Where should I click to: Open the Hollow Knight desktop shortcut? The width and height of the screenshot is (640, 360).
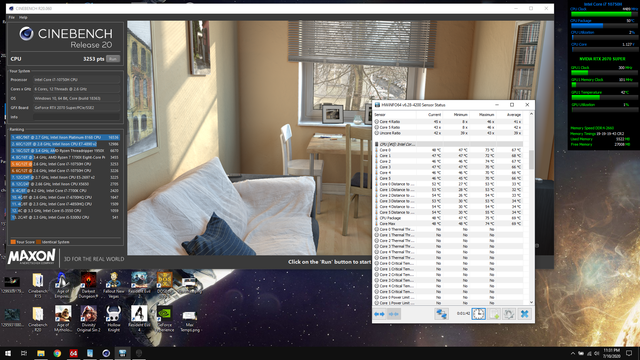tap(113, 319)
